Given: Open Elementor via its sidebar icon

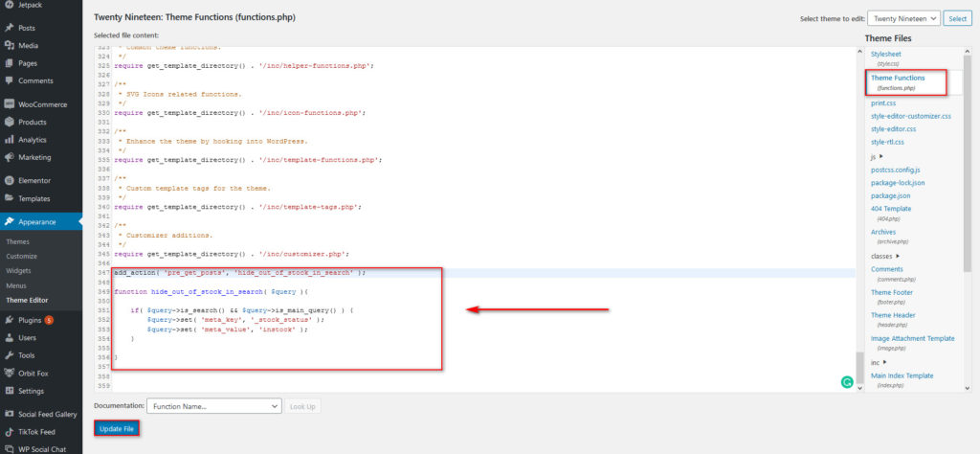Looking at the screenshot, I should click(x=9, y=180).
